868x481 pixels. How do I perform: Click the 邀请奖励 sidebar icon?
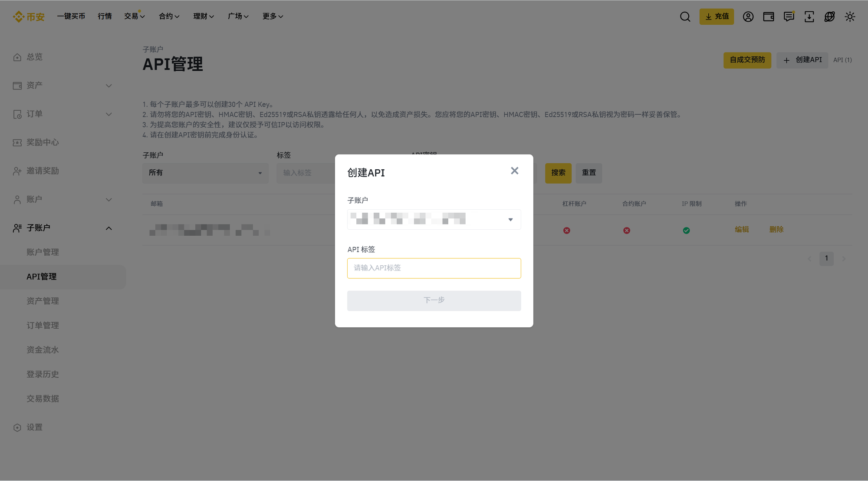[x=17, y=171]
